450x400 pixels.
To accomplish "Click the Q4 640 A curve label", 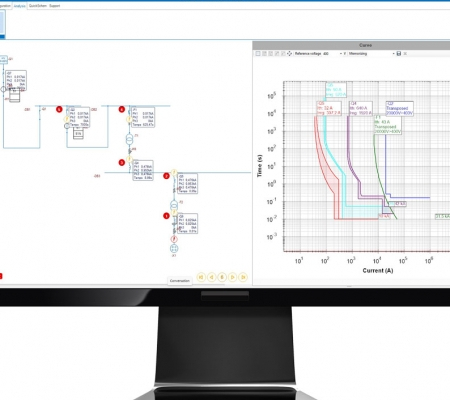I will click(360, 108).
